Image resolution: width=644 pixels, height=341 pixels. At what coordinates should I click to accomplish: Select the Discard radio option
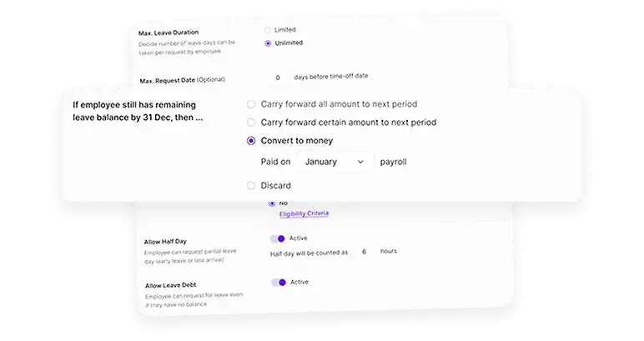251,186
